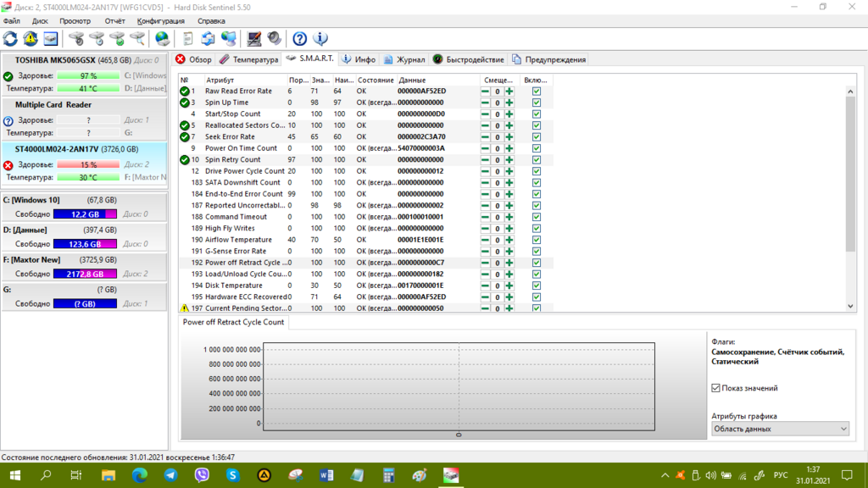The height and width of the screenshot is (488, 868).
Task: Click the network computer globe toolbar icon
Action: pos(229,39)
